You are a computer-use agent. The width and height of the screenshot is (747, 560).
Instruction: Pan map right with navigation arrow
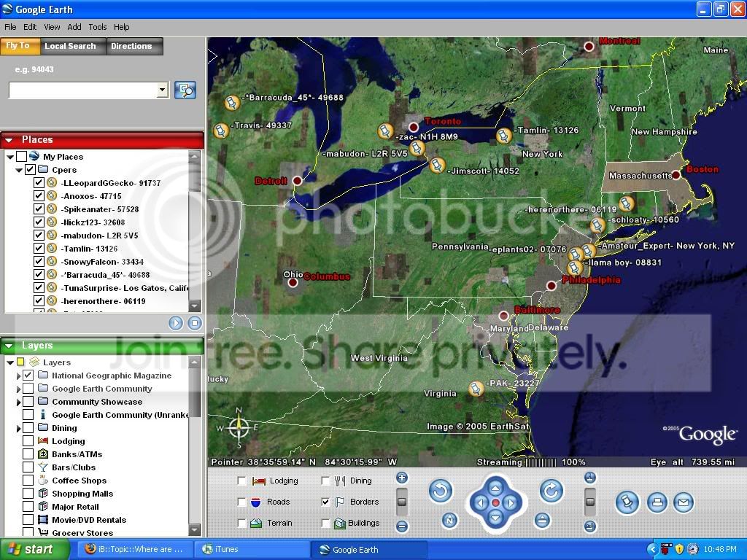511,503
